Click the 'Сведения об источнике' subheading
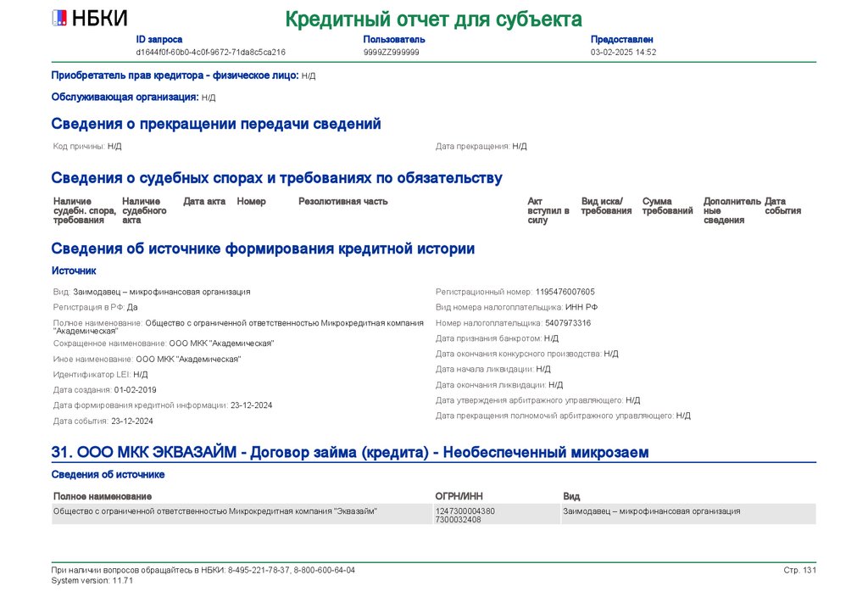The width and height of the screenshot is (868, 614). click(x=108, y=474)
